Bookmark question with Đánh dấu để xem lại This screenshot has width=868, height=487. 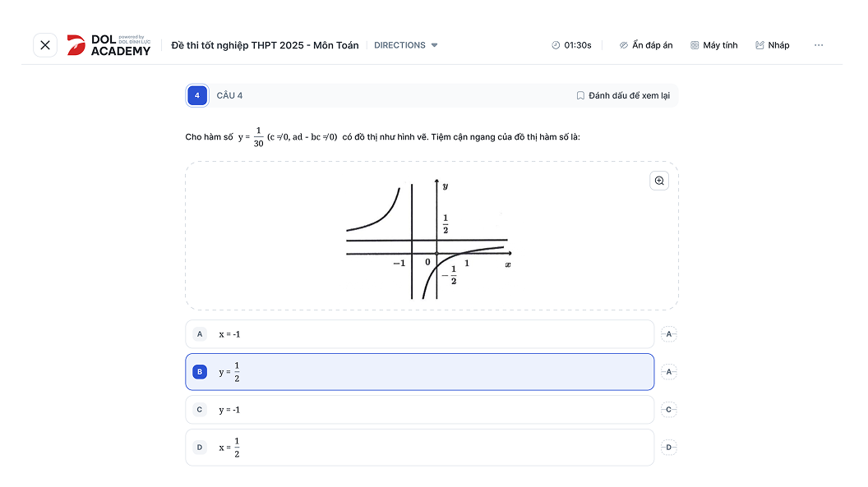click(x=623, y=95)
